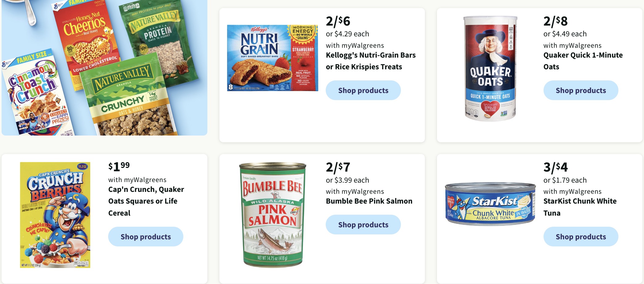The height and width of the screenshot is (284, 644).
Task: Click Shop products for Quaker Oats
Action: tap(581, 90)
